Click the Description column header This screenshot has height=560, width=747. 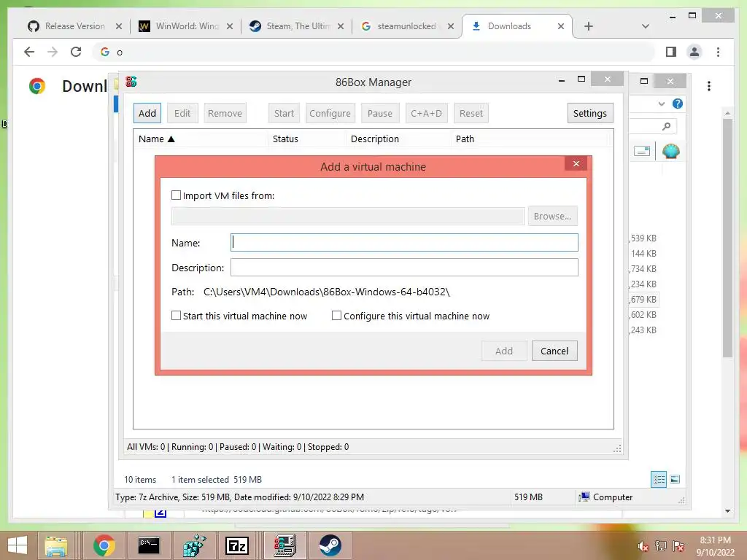398,139
